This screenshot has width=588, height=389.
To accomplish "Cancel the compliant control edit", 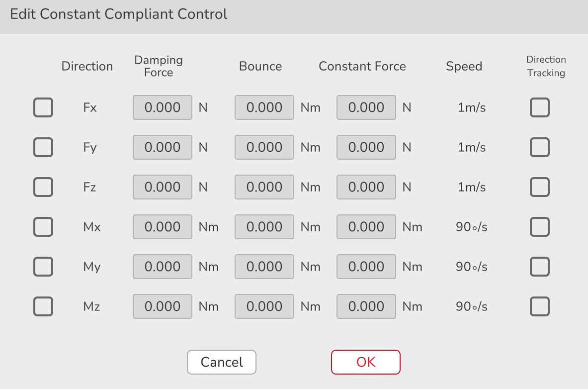I will pyautogui.click(x=222, y=362).
